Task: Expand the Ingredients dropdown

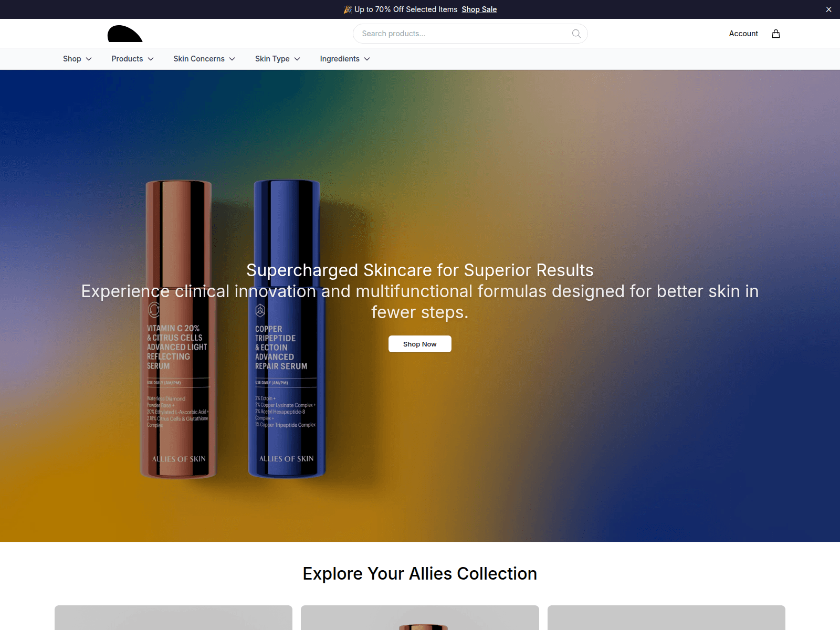Action: (x=345, y=59)
